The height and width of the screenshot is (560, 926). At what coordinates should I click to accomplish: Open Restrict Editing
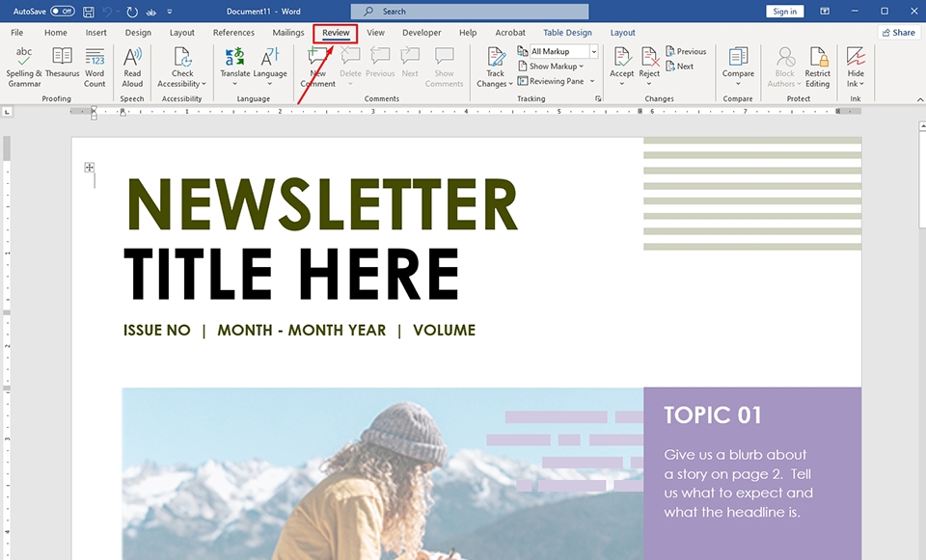pyautogui.click(x=817, y=67)
